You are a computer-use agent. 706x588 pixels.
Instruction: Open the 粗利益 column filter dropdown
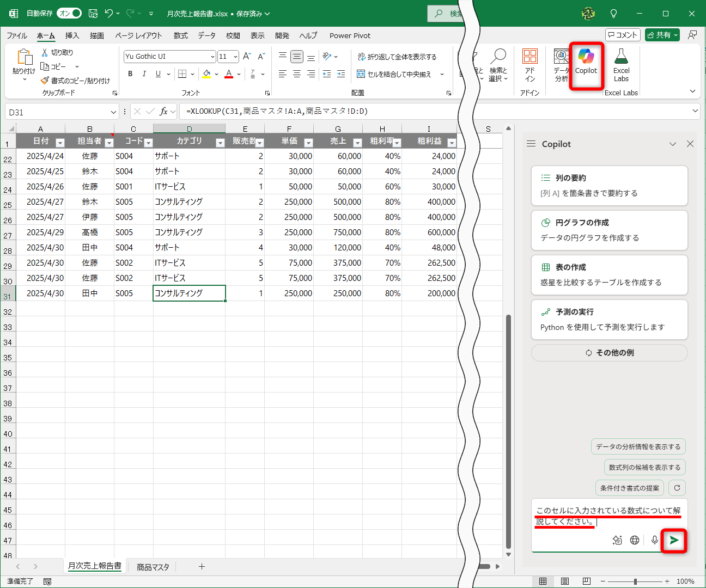[x=451, y=143]
